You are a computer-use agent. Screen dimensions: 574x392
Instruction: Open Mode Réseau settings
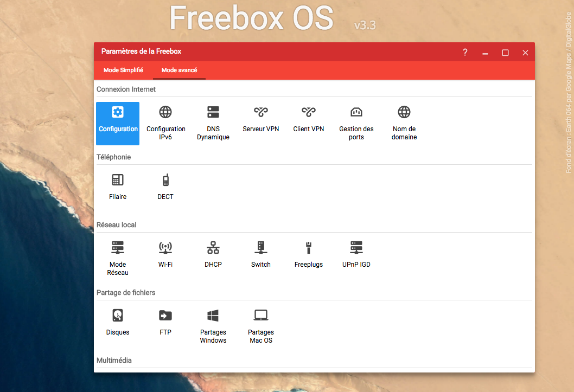coord(118,259)
